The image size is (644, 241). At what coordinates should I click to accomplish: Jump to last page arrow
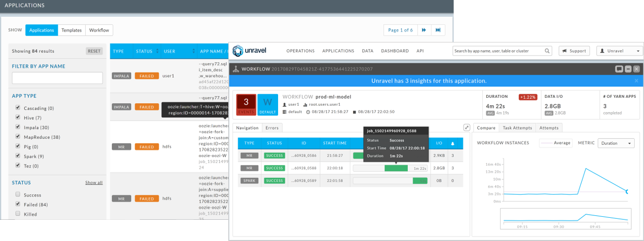click(438, 30)
